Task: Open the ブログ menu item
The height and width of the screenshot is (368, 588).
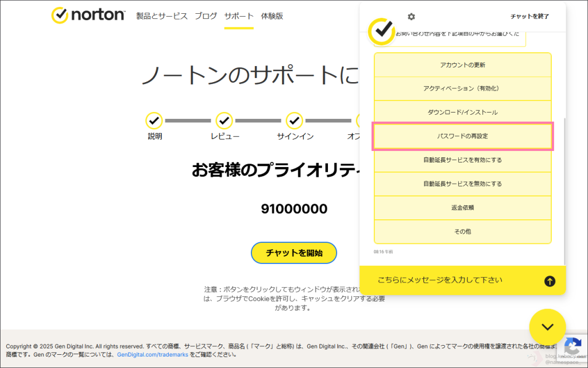Action: pyautogui.click(x=206, y=16)
